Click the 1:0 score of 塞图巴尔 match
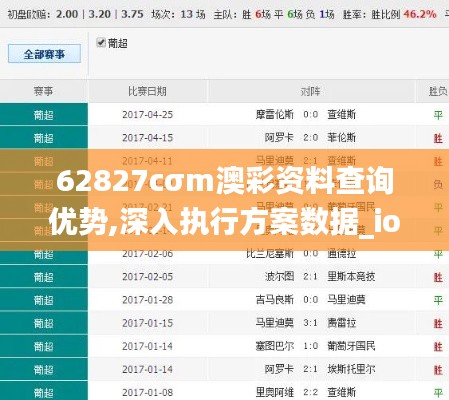449x400 pixels. pos(311,346)
